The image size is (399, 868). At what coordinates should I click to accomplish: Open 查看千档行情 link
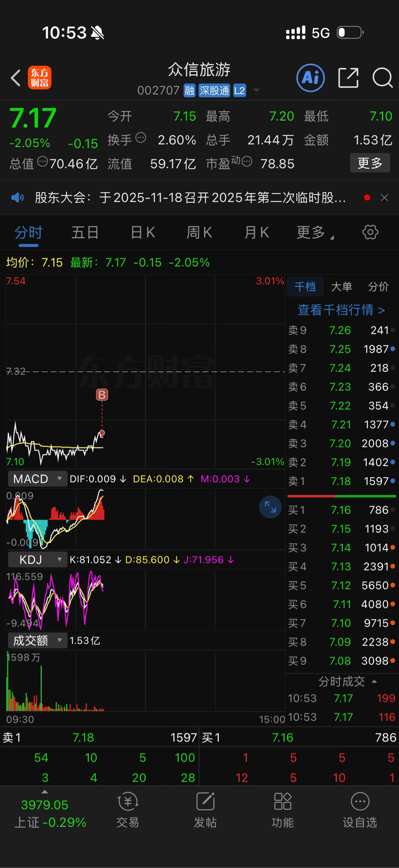pos(341,310)
